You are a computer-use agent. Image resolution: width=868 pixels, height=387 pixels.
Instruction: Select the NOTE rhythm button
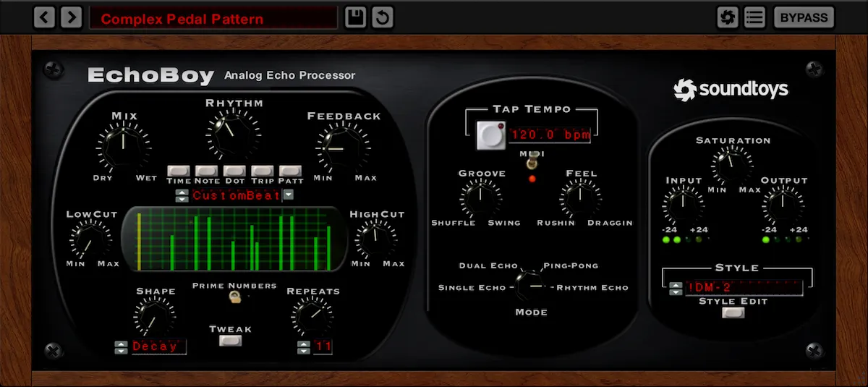coord(207,171)
